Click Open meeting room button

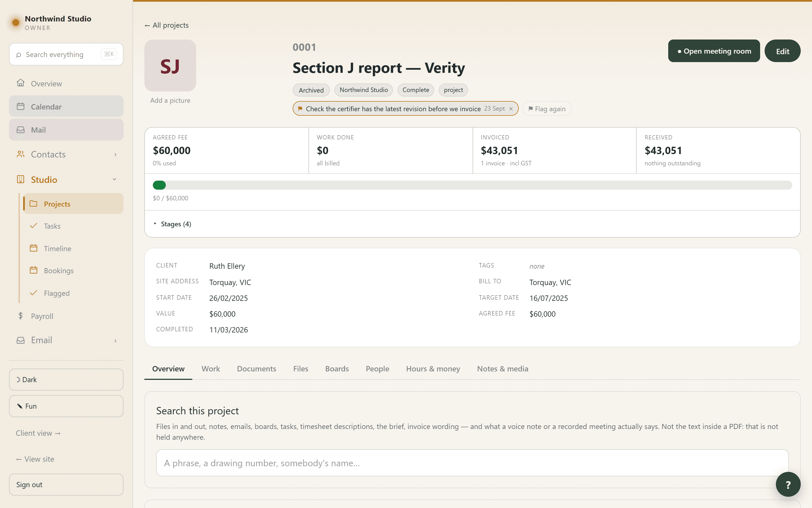click(714, 51)
